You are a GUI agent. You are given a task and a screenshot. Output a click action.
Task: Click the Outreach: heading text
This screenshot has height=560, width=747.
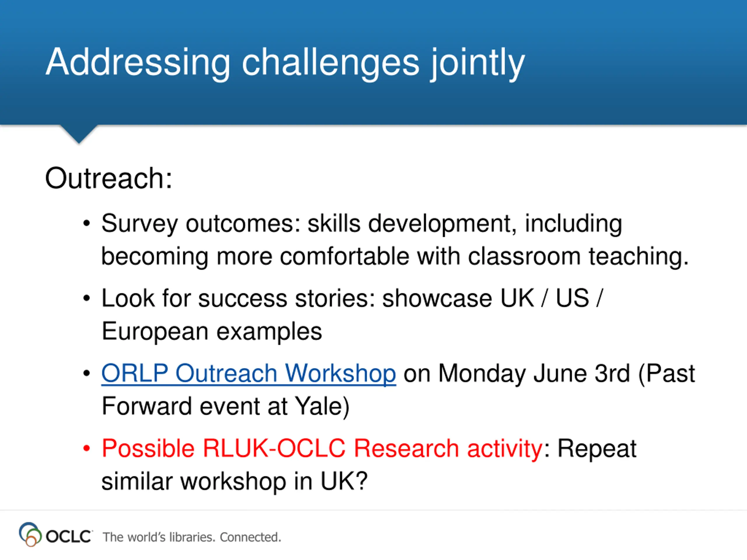click(x=109, y=178)
